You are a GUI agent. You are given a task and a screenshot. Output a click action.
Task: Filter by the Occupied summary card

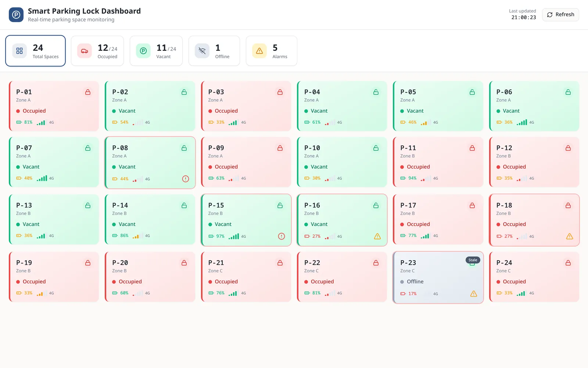click(x=97, y=51)
